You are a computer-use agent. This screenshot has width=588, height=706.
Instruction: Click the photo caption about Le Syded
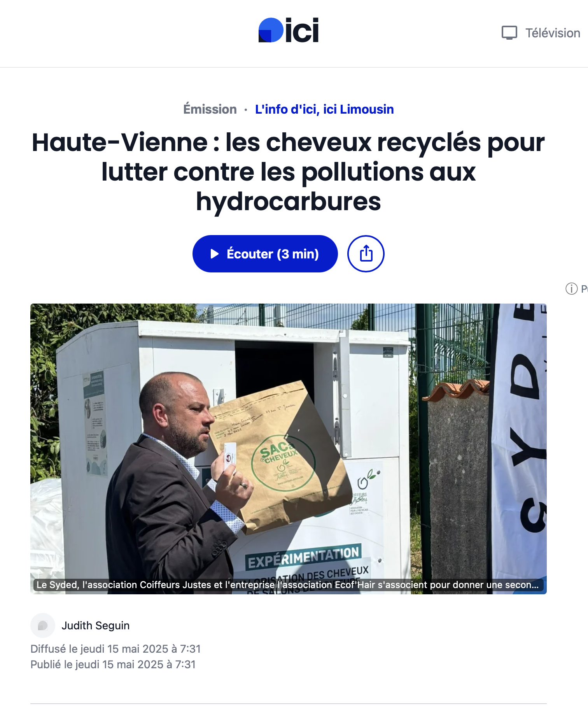[288, 585]
